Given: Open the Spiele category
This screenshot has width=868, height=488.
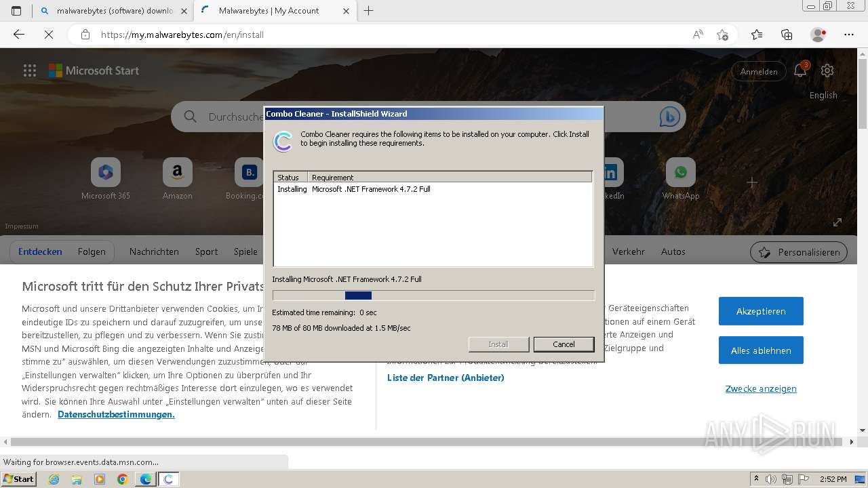Looking at the screenshot, I should tap(245, 251).
